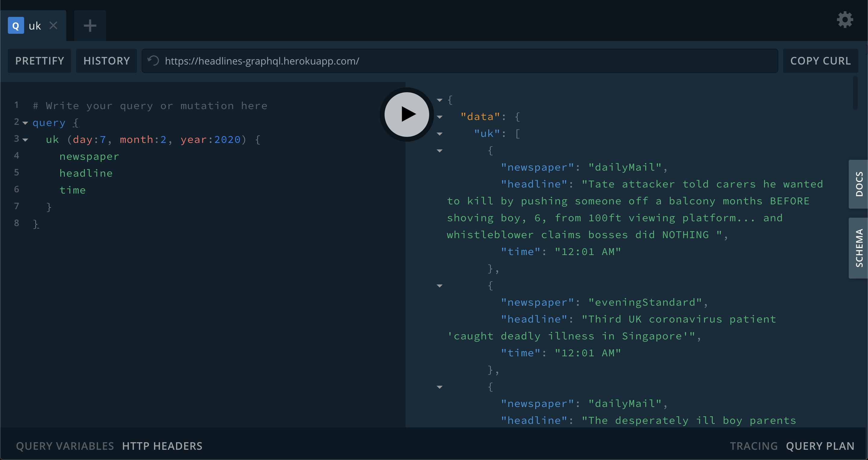The image size is (868, 460).
Task: Click the query keyword on line 2
Action: [x=49, y=123]
